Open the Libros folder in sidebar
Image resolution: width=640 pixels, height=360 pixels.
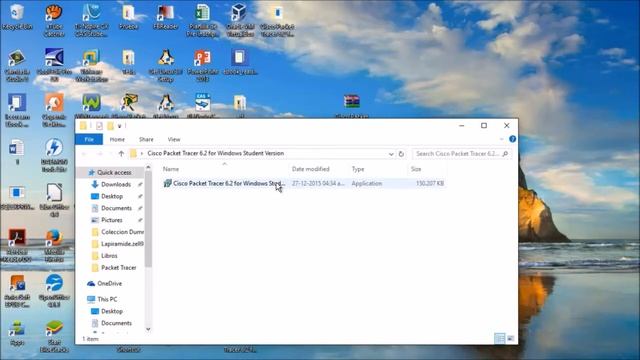pos(104,256)
